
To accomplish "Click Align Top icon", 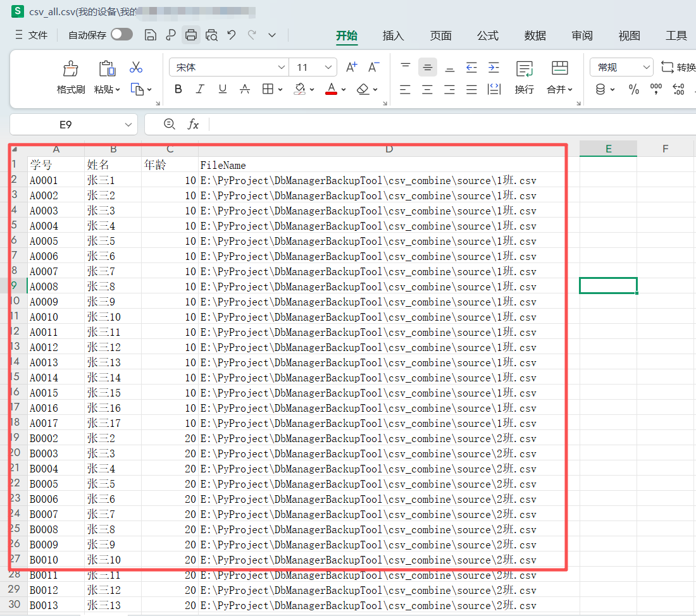I will coord(405,66).
